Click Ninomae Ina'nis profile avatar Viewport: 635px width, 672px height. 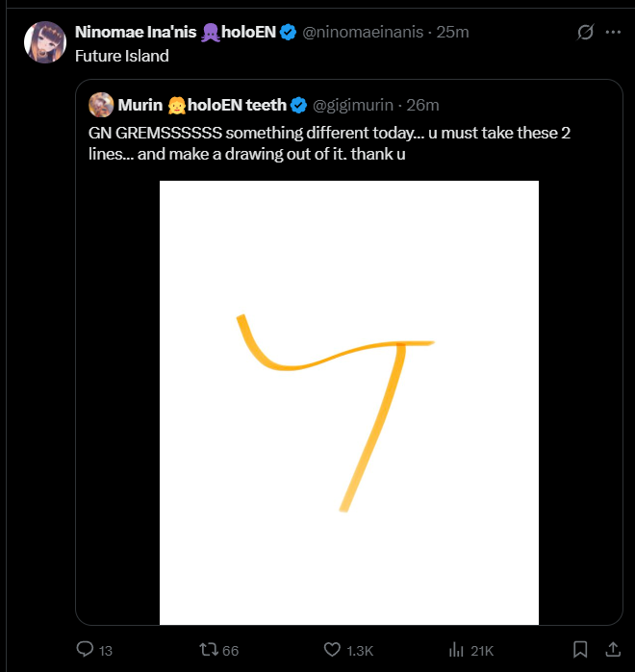pos(45,42)
